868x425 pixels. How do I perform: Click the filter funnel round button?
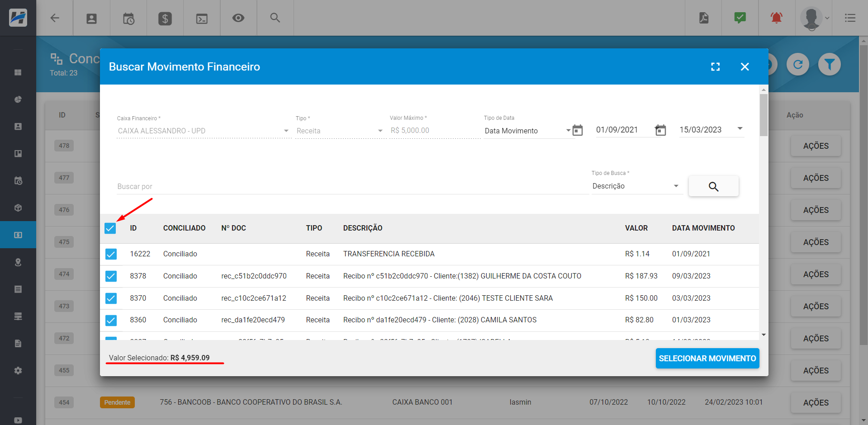click(830, 64)
